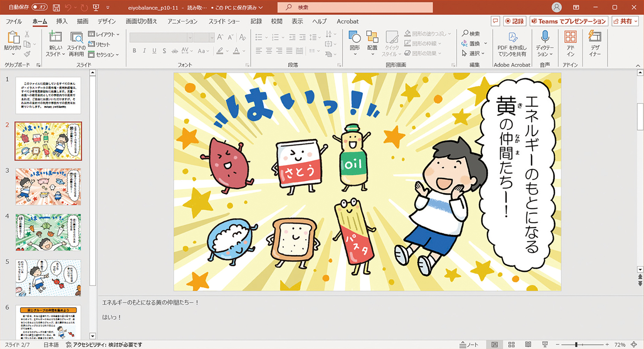Open the 挿入 insert tab

pos(62,21)
